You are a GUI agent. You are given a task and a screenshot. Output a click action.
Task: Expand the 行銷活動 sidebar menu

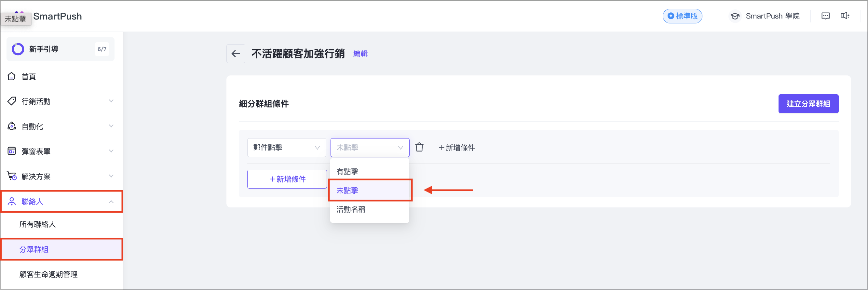(x=61, y=101)
